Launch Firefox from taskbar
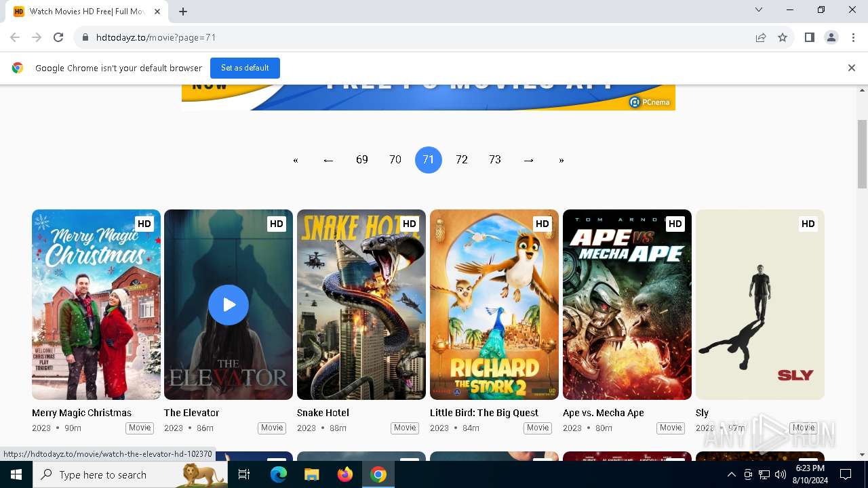Screen dimensions: 868x488 (345, 474)
